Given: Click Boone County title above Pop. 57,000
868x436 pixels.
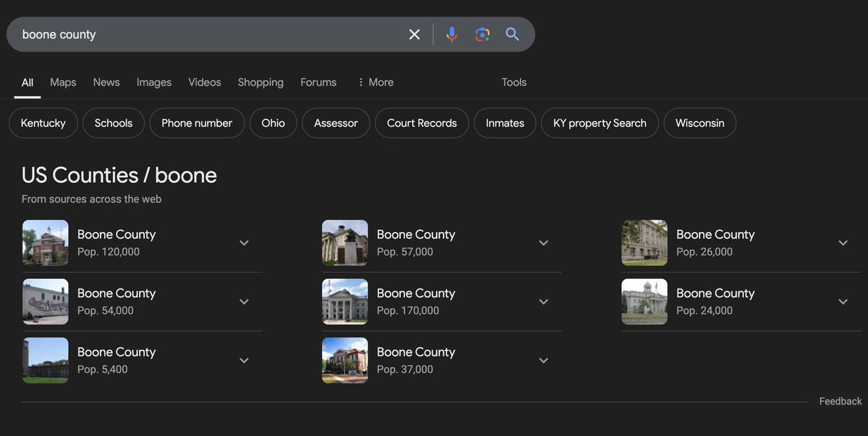Looking at the screenshot, I should point(416,234).
